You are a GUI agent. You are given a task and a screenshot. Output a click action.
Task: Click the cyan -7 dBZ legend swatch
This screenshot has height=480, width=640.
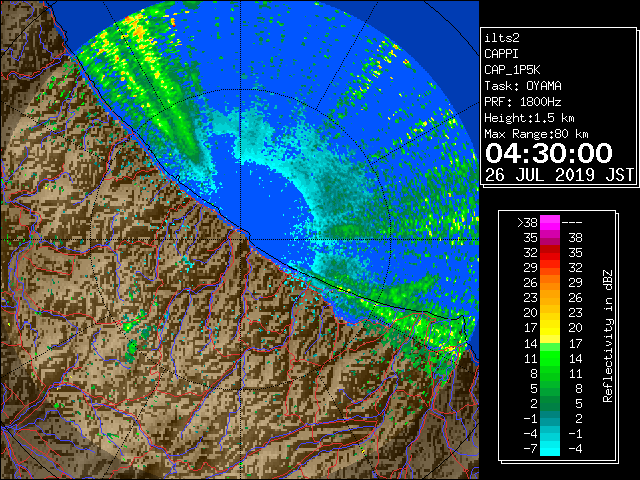550,448
